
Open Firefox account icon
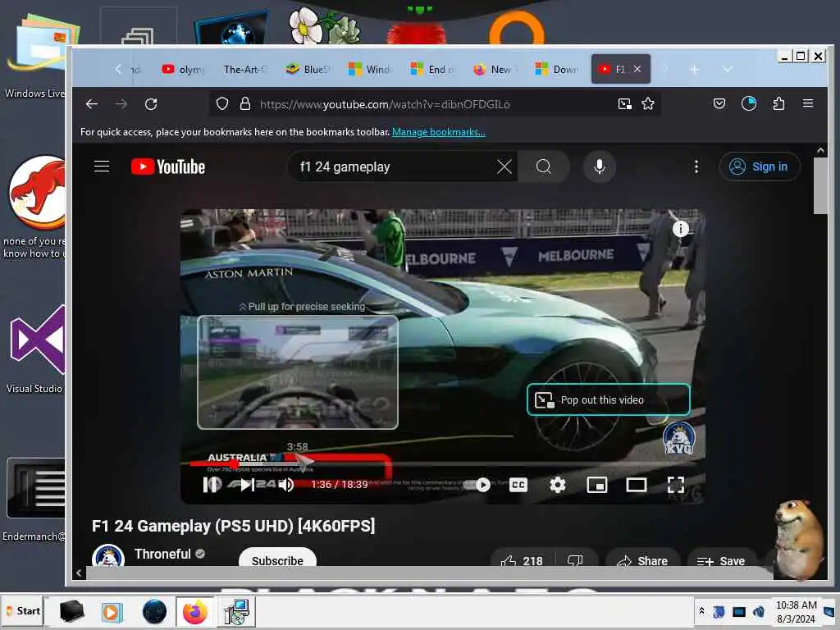(749, 103)
